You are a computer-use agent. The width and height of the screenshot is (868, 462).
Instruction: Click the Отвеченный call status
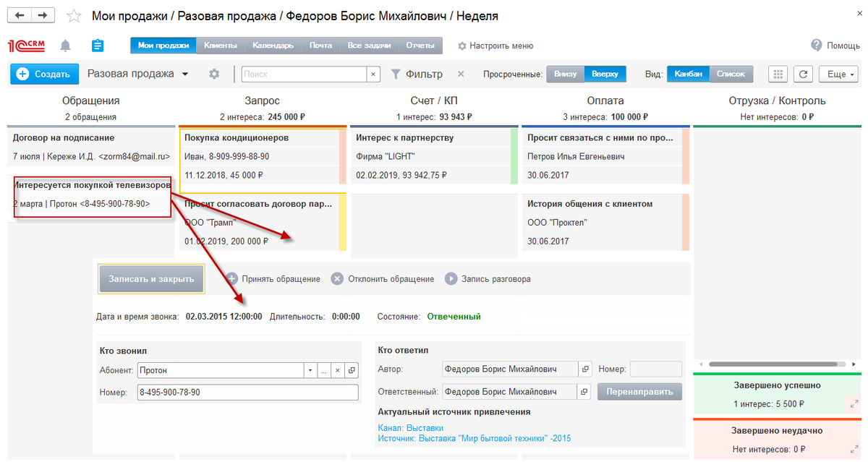(x=454, y=316)
